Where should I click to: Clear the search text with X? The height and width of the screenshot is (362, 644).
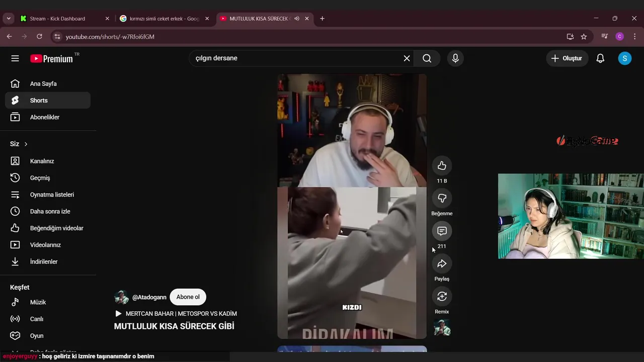[x=407, y=58]
